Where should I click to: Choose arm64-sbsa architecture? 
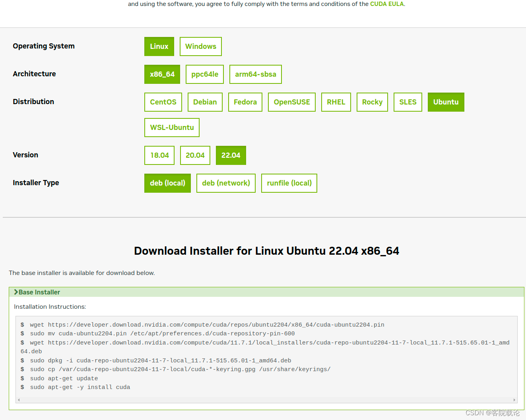pyautogui.click(x=256, y=74)
